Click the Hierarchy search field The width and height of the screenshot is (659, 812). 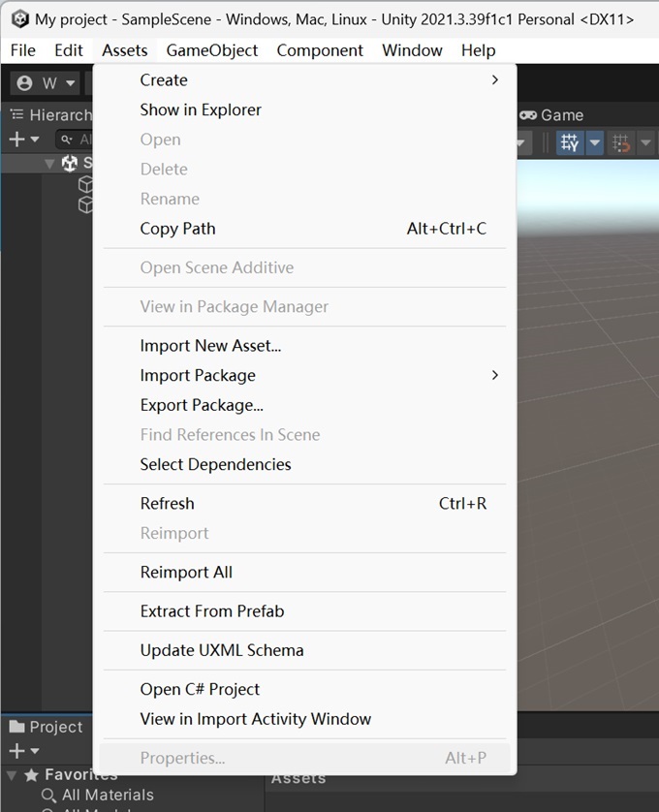point(76,140)
